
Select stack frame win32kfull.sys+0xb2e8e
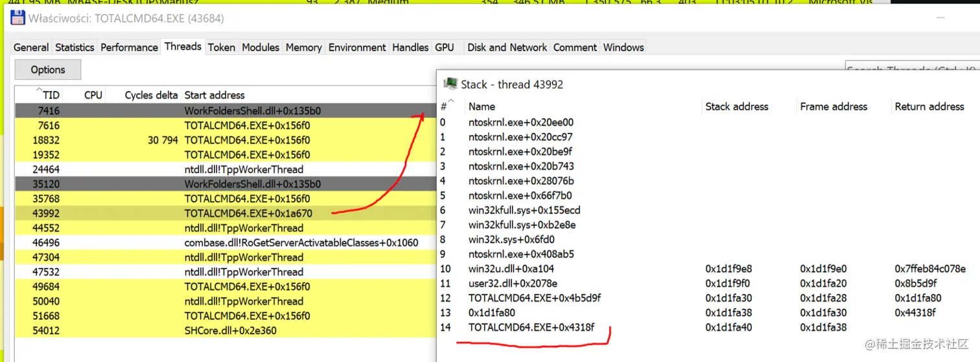(708, 224)
